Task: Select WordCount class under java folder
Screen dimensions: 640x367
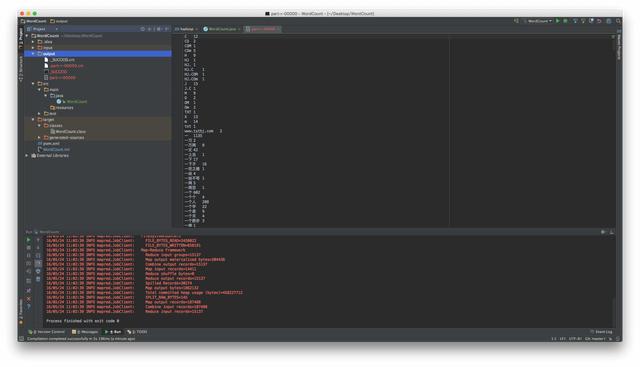Action: pyautogui.click(x=72, y=101)
